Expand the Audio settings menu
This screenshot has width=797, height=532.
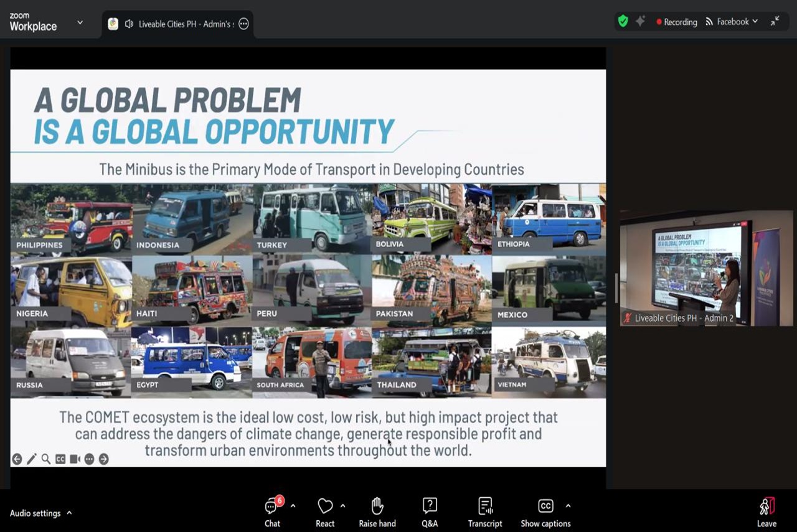69,513
